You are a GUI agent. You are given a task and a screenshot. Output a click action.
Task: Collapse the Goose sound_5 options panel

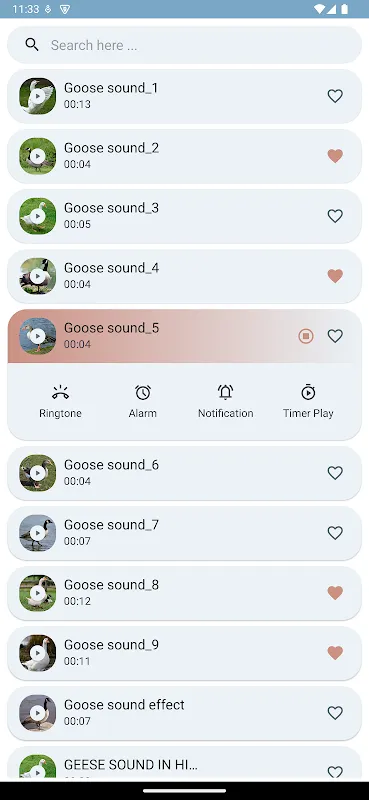(184, 336)
